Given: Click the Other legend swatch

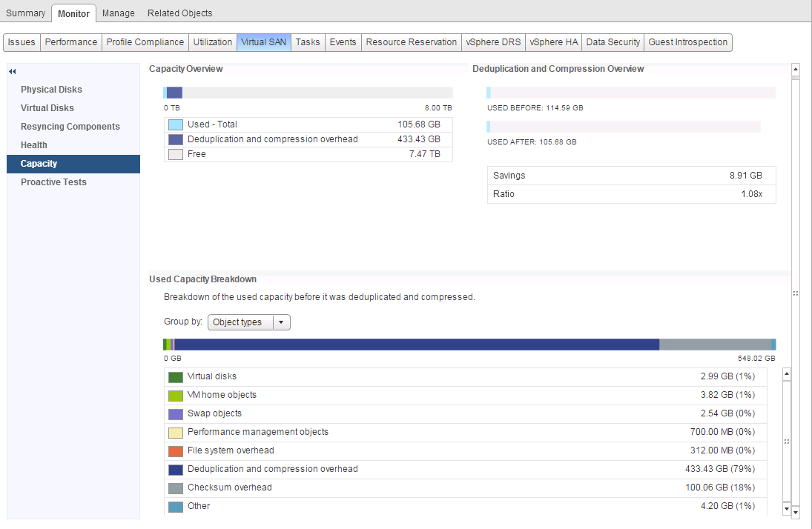Looking at the screenshot, I should (x=176, y=507).
